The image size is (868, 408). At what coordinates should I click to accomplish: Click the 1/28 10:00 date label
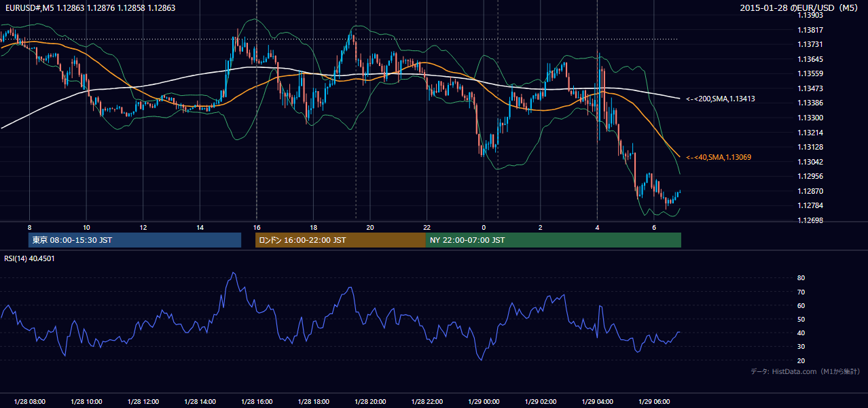click(x=86, y=402)
